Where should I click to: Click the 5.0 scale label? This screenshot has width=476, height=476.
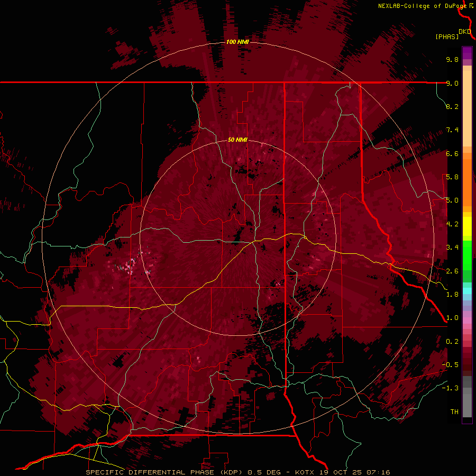coord(452,200)
